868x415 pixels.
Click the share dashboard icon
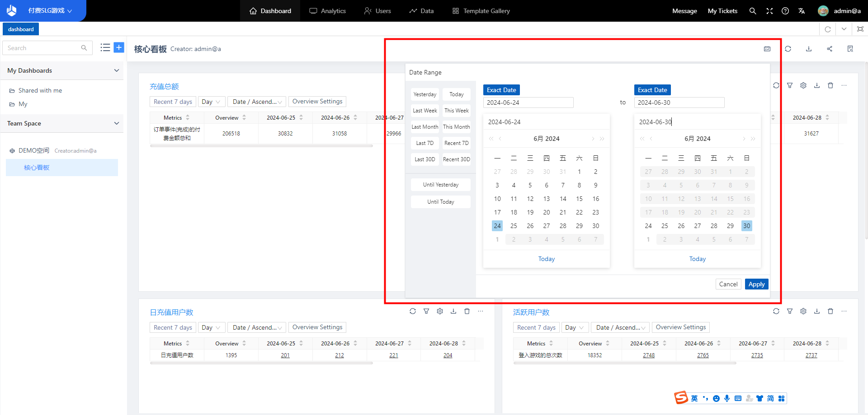tap(830, 49)
